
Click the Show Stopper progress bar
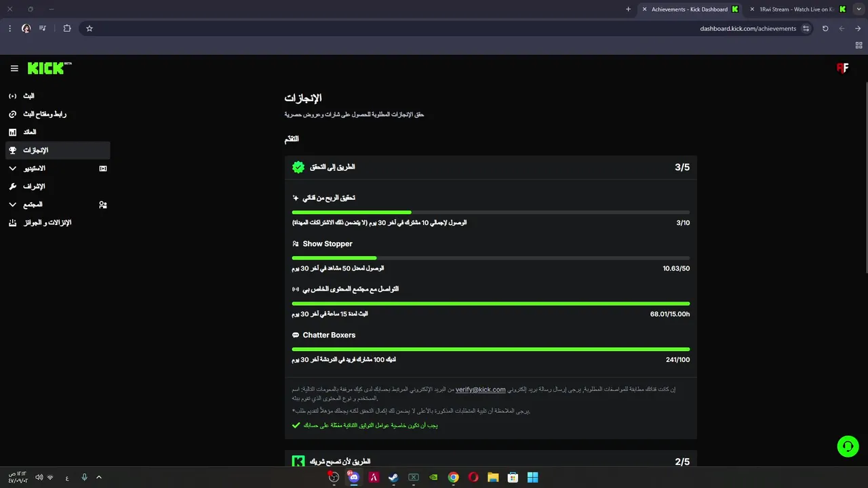[x=491, y=258]
